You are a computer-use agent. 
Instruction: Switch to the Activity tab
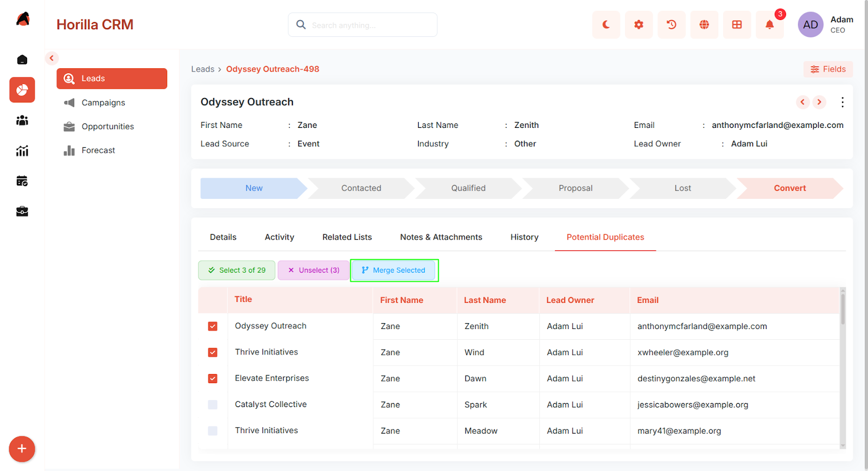(x=279, y=237)
